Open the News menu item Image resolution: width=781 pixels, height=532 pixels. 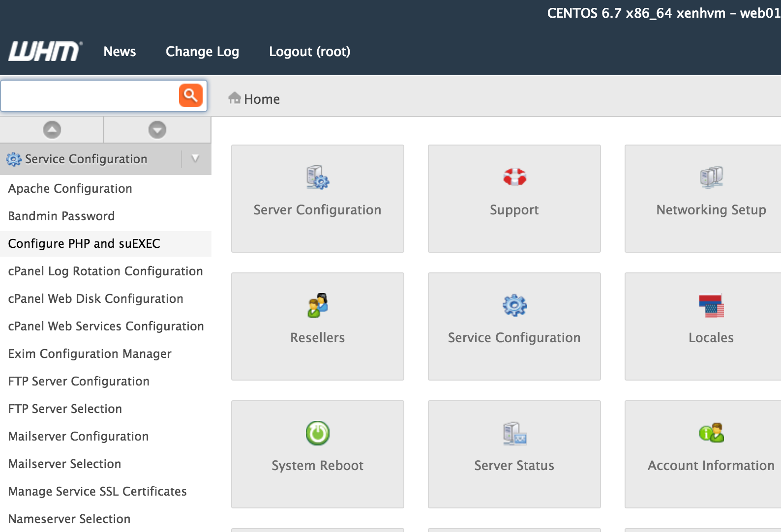pos(120,52)
